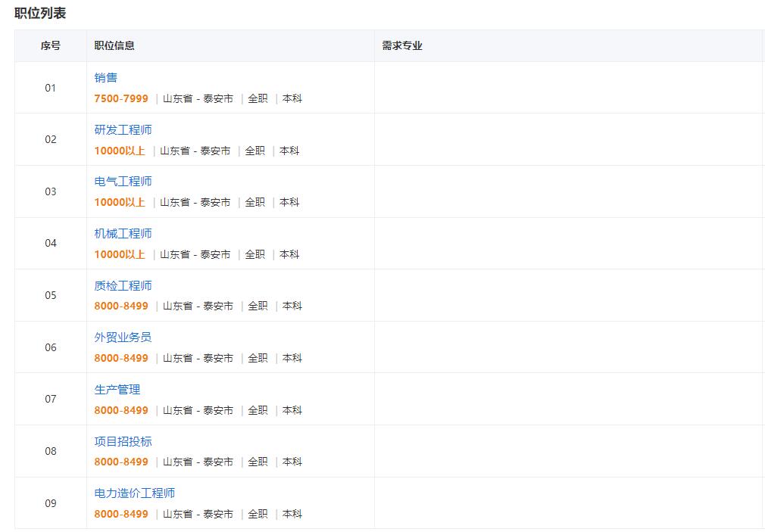Viewport: 765px width, 532px height.
Task: Click the 电气工程师 job title
Action: pyautogui.click(x=123, y=182)
